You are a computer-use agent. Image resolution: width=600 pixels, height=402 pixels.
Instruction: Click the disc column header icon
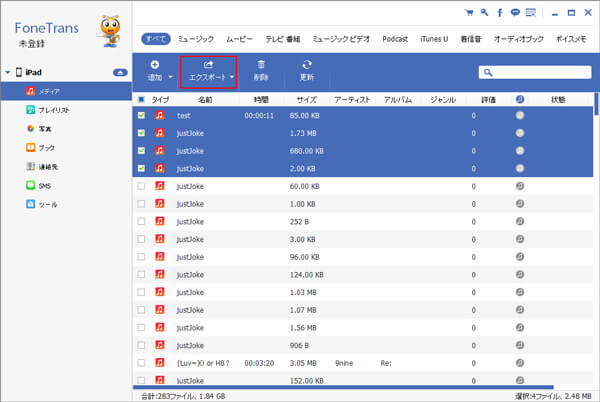pyautogui.click(x=520, y=99)
